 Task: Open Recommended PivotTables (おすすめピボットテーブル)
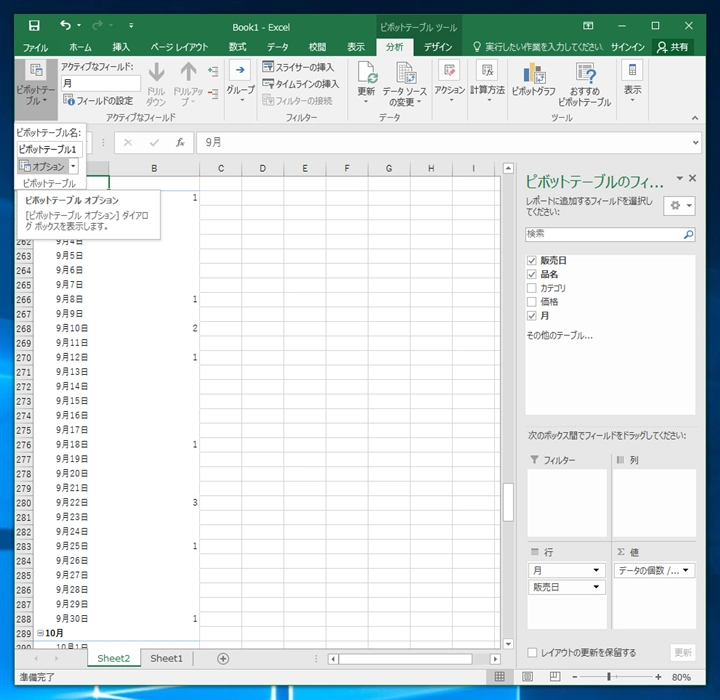tap(585, 85)
